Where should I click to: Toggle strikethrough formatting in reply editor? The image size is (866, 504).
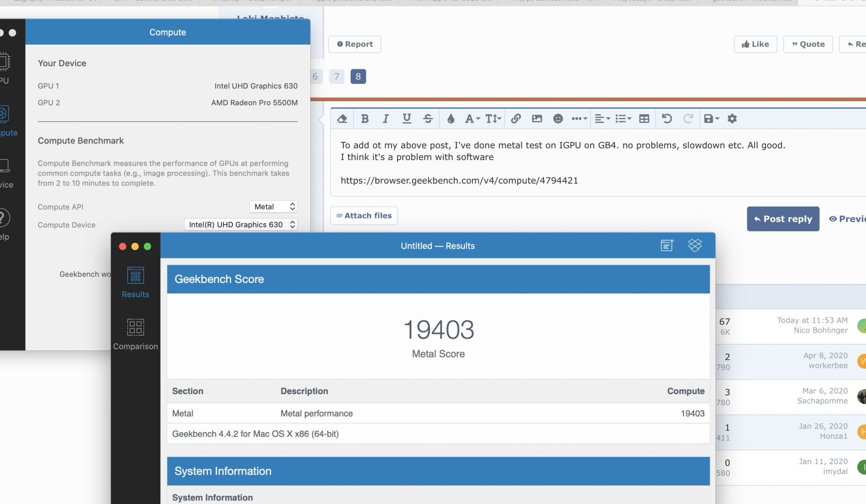(428, 119)
